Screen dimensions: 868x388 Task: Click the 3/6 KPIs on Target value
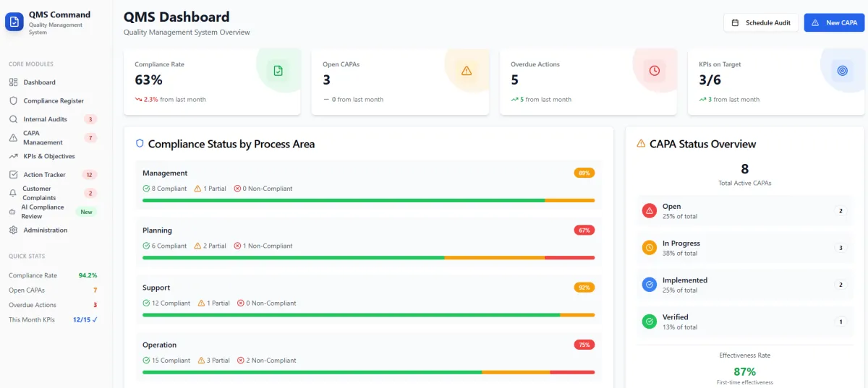[x=710, y=80]
